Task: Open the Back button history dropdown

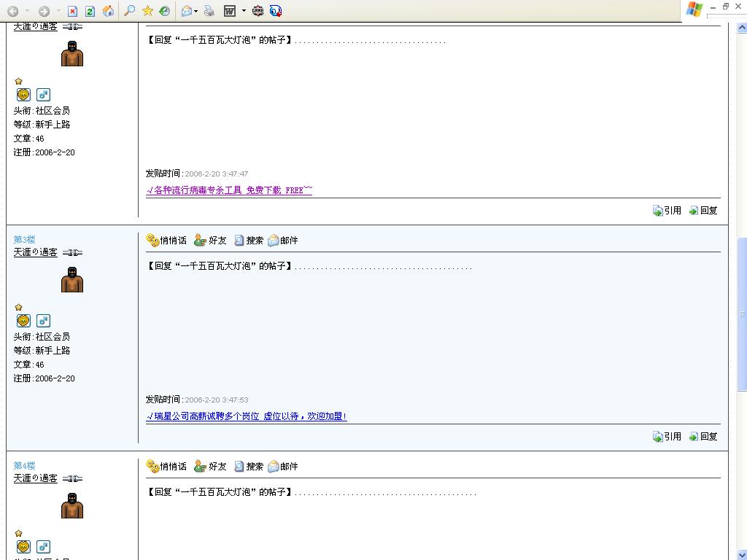Action: click(28, 11)
